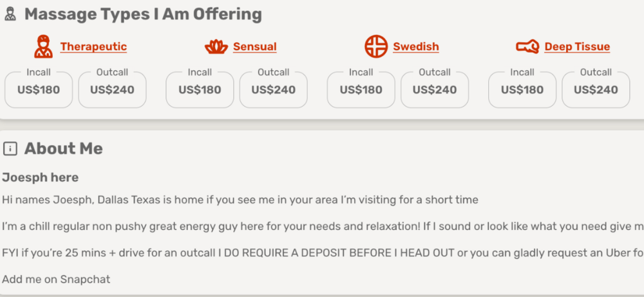Pick Swedish Outcall US$240 price box
Screen dimensions: 644x297
[x=435, y=90]
